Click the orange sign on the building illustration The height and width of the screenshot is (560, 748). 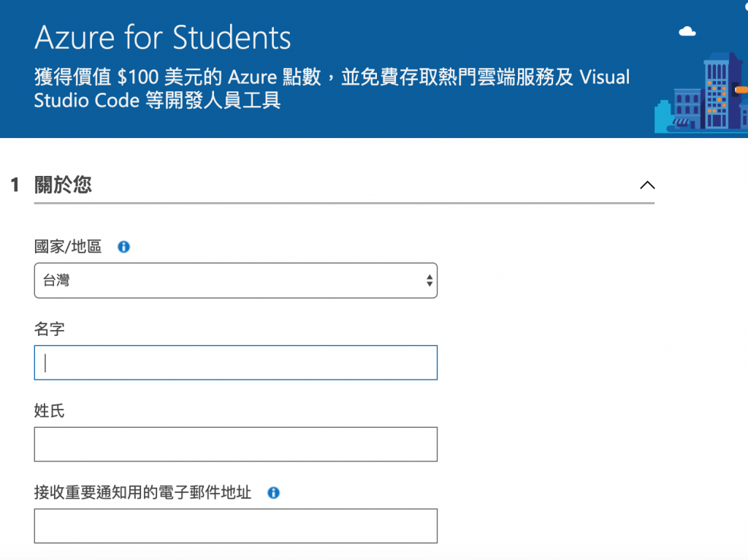point(741,90)
